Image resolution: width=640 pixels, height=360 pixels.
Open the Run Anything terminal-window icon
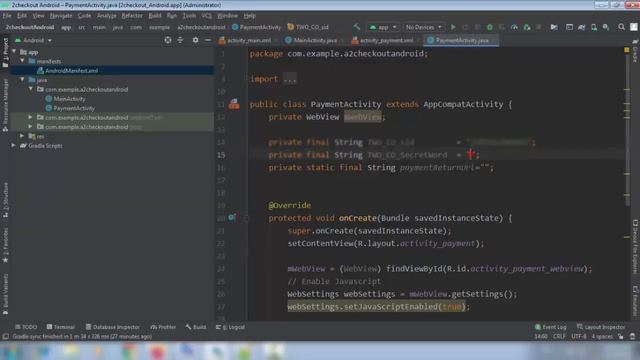coord(569,27)
